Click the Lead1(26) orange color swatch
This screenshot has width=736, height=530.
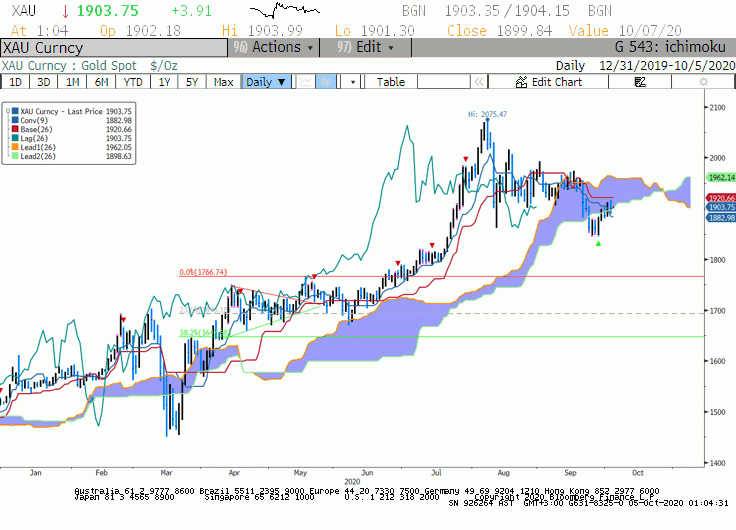click(15, 147)
